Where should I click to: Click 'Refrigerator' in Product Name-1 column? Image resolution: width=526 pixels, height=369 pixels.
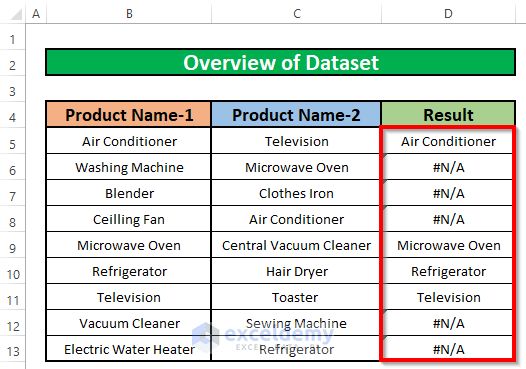(129, 271)
